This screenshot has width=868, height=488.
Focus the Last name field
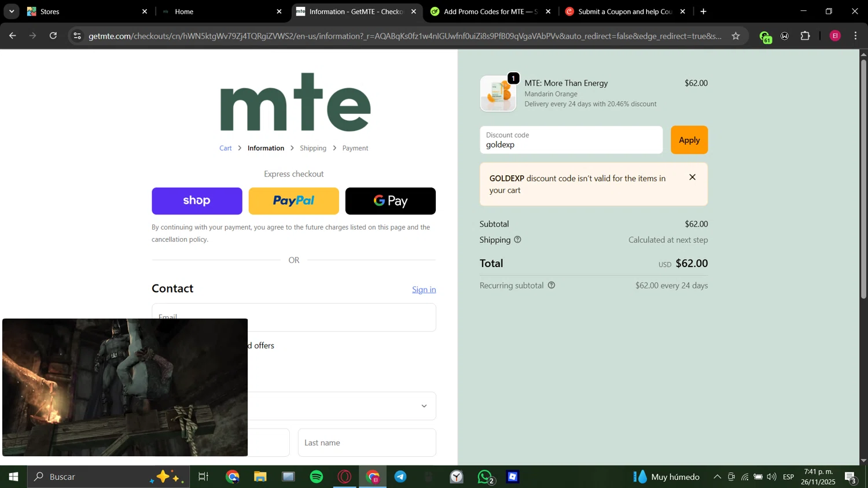coord(367,442)
